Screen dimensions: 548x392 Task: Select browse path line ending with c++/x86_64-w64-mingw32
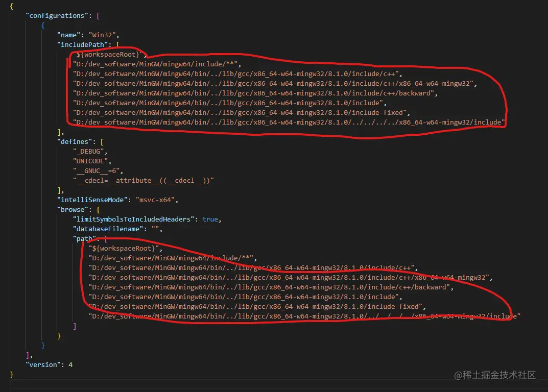(289, 278)
